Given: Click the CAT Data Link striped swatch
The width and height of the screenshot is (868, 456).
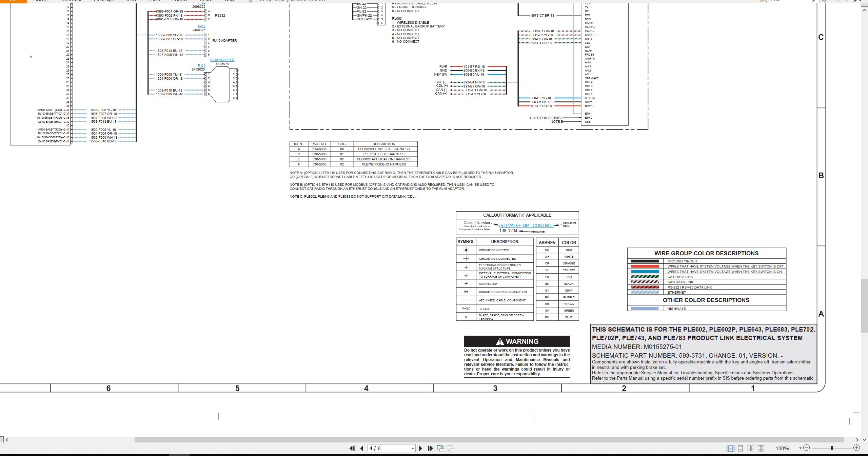Looking at the screenshot, I should (645, 277).
